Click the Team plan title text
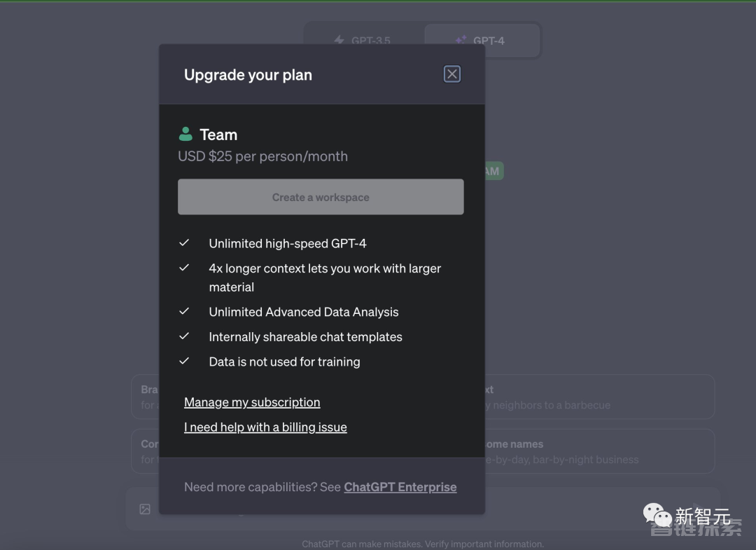This screenshot has width=756, height=550. [218, 135]
